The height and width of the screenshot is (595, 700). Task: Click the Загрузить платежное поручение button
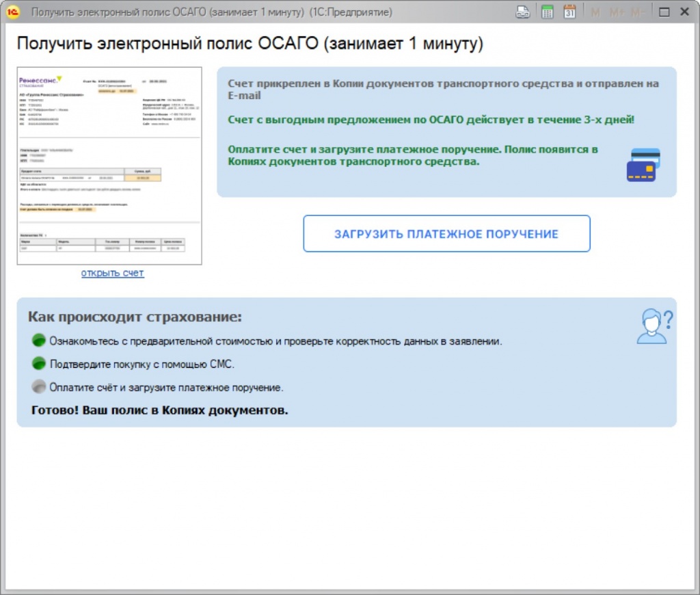[446, 234]
